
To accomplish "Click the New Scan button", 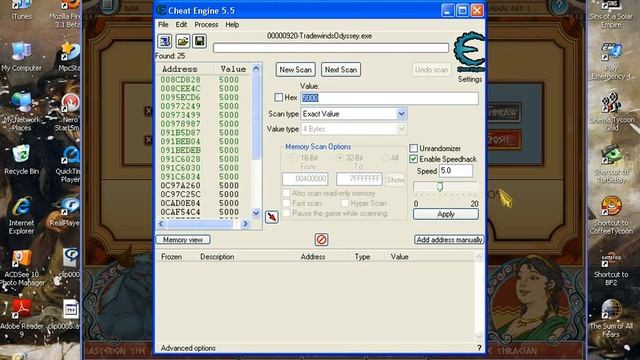I will pyautogui.click(x=296, y=70).
